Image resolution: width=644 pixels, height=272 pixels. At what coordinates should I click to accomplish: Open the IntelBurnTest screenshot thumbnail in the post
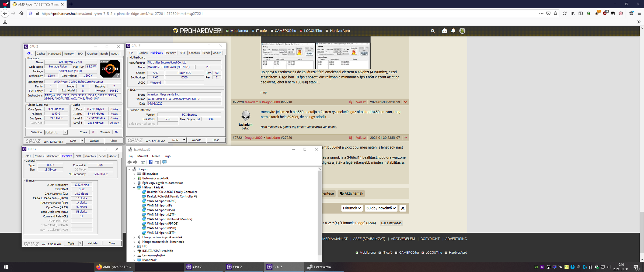point(315,56)
